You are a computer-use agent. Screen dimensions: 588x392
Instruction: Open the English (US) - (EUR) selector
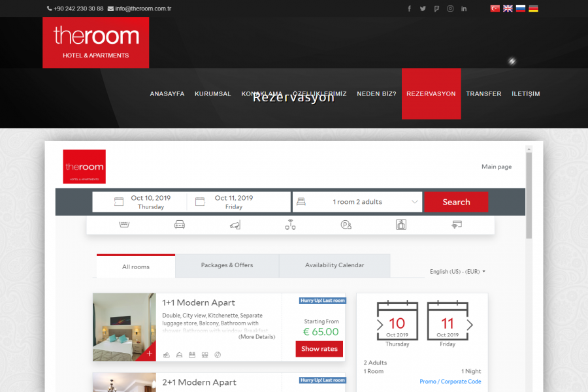[457, 271]
